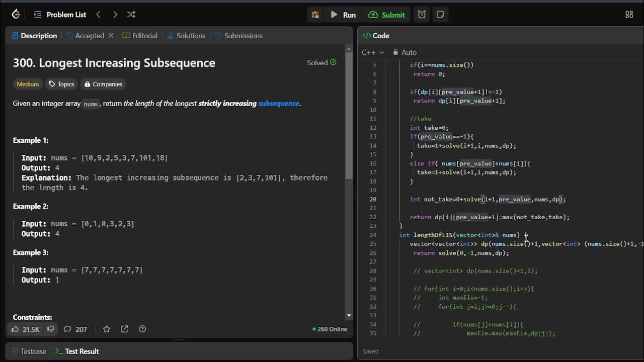Pick a random problem with shuffle icon

(x=131, y=15)
